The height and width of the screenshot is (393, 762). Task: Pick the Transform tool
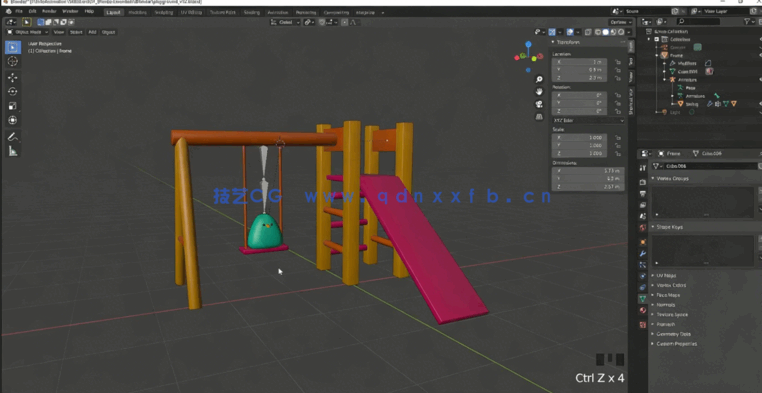pos(13,120)
